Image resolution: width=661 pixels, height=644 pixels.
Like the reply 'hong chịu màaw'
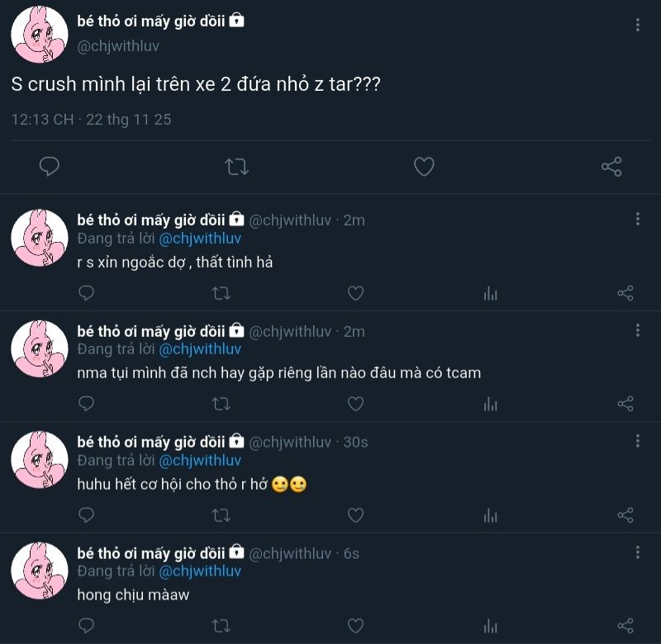pos(355,626)
